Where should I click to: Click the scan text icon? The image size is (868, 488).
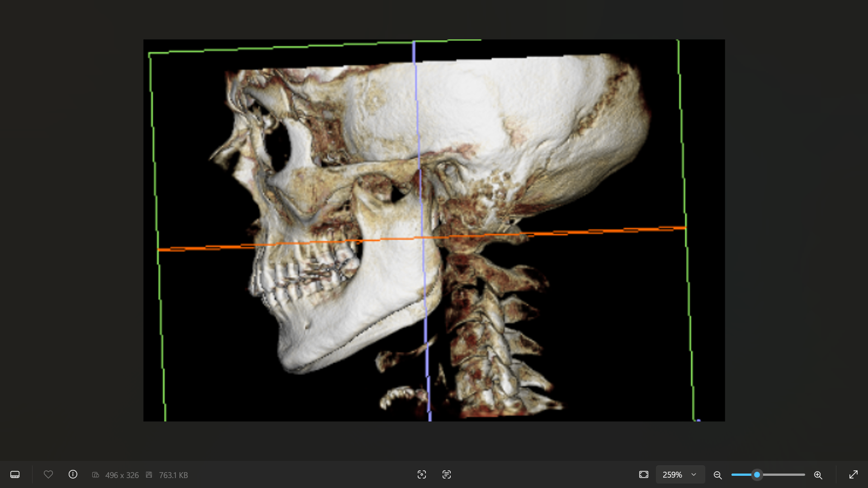point(447,474)
